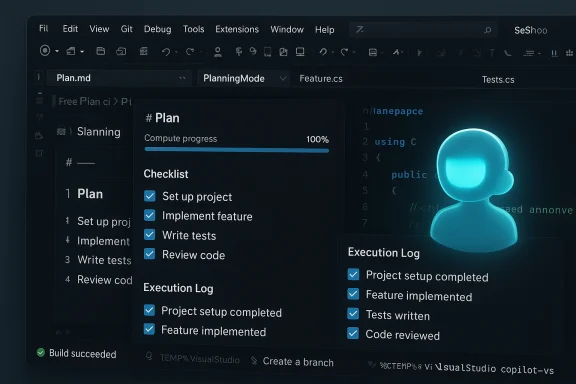Click the copy documents toolbar icon
Image resolution: width=576 pixels, height=384 pixels.
(x=283, y=52)
